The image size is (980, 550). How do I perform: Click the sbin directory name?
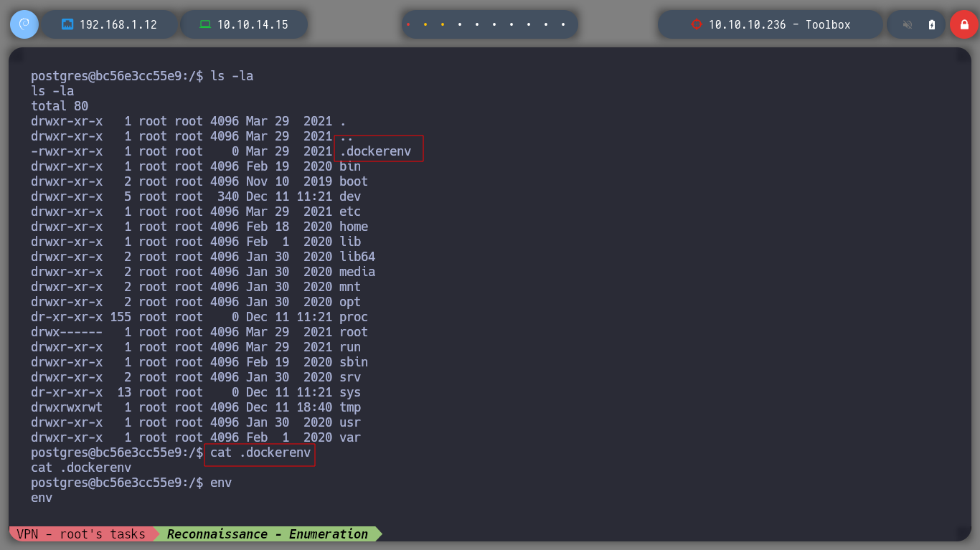[x=354, y=362]
